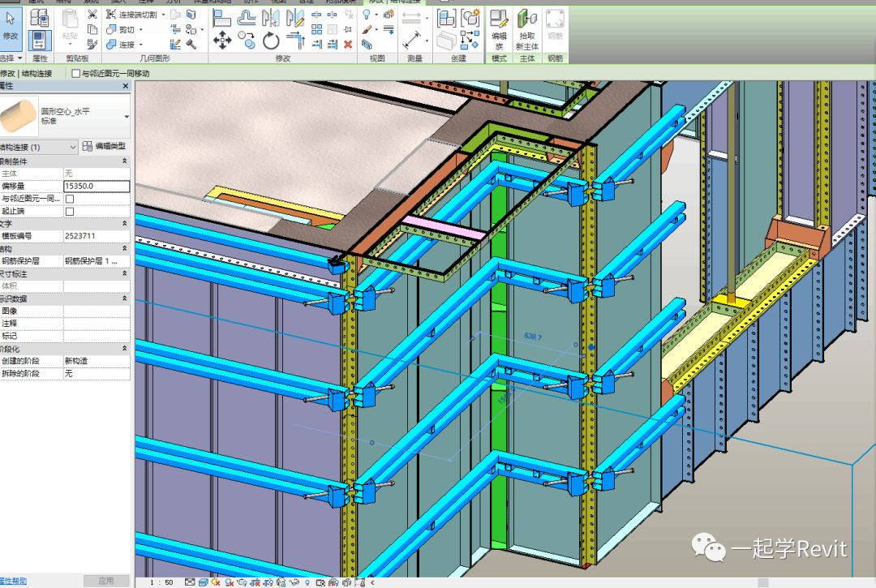Click the Copy to clipboard icon
The height and width of the screenshot is (588, 876).
point(92,29)
